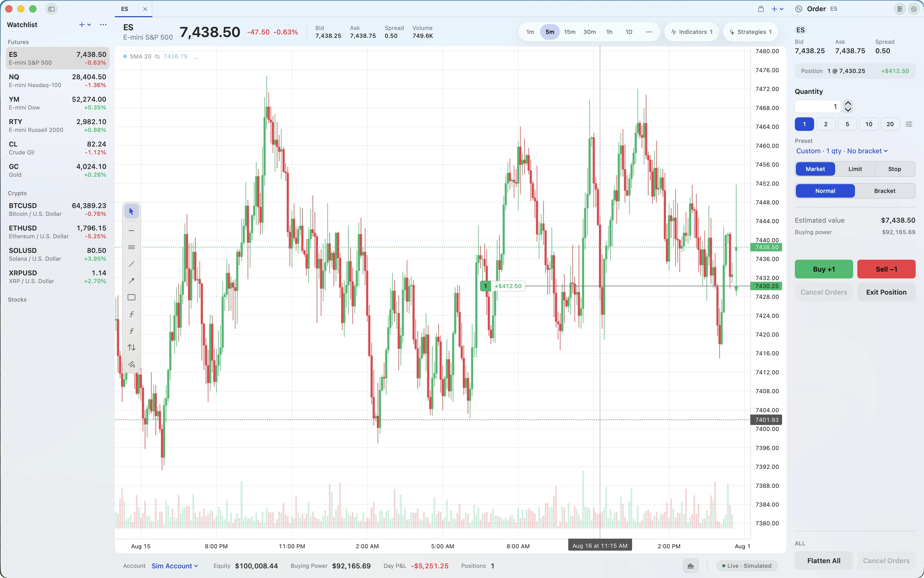Switch order type to Stop

(x=894, y=169)
